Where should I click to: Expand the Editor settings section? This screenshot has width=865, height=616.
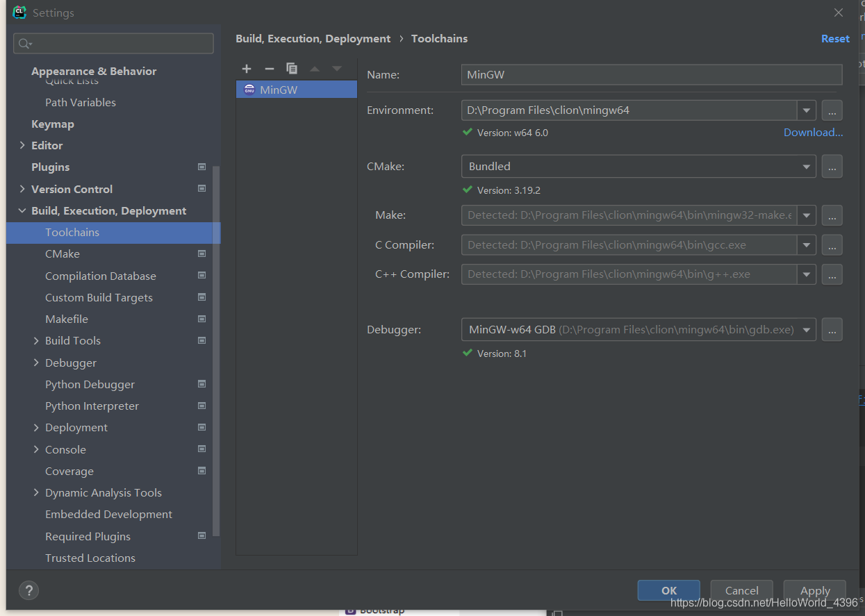[22, 145]
